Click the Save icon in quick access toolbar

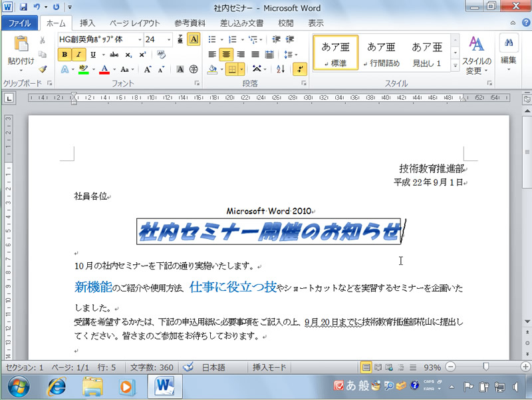[x=23, y=7]
